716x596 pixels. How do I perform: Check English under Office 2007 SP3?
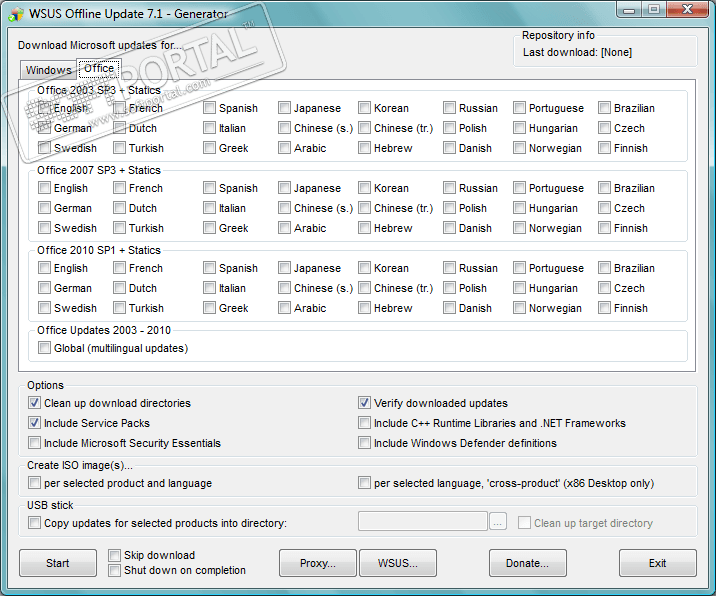point(44,188)
